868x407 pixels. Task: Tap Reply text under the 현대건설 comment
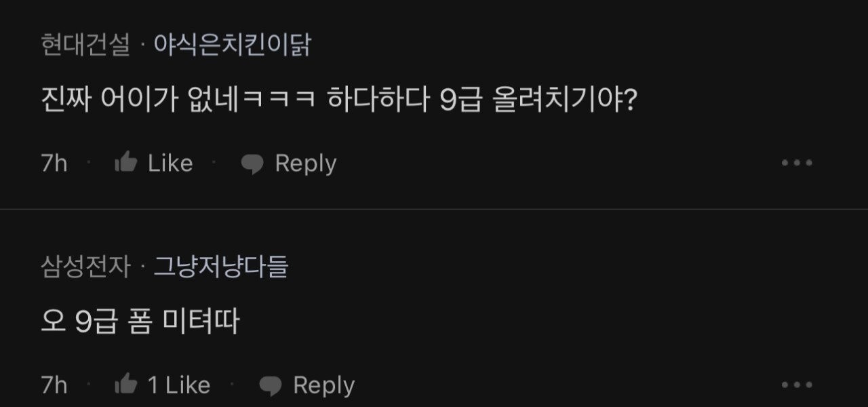[305, 163]
